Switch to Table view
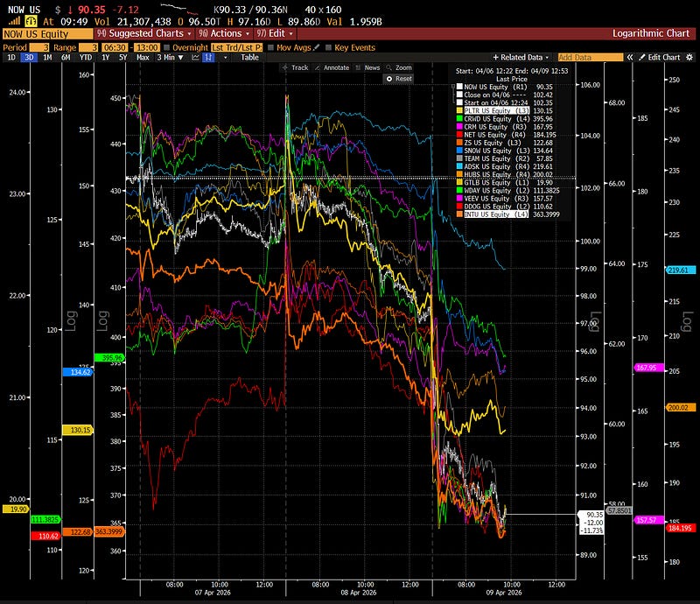The width and height of the screenshot is (700, 604). pyautogui.click(x=249, y=57)
